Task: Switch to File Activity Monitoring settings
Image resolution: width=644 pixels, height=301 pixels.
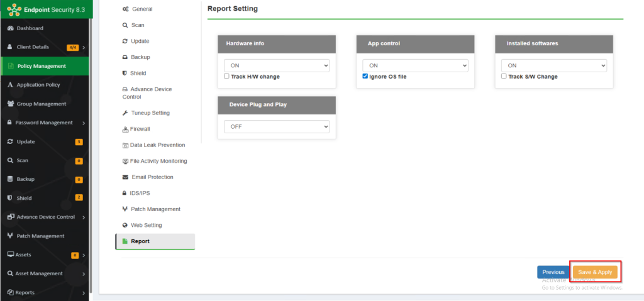Action: tap(158, 161)
